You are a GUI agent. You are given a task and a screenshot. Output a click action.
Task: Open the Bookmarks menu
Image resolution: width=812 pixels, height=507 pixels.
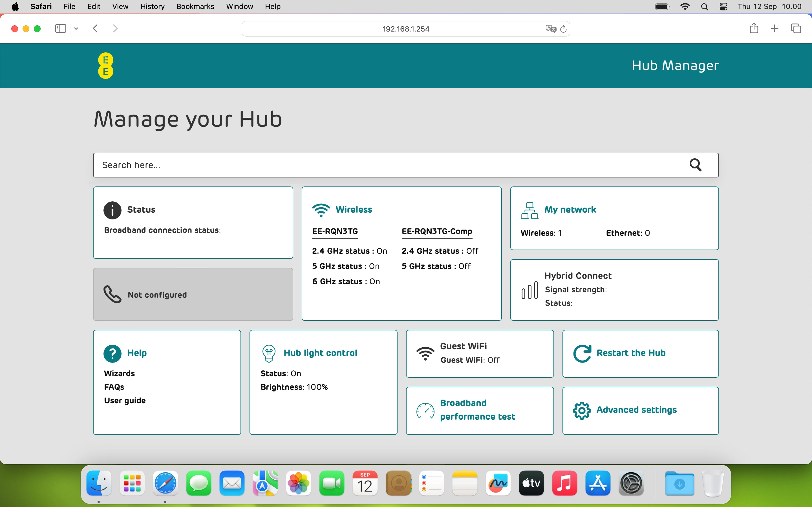[195, 6]
